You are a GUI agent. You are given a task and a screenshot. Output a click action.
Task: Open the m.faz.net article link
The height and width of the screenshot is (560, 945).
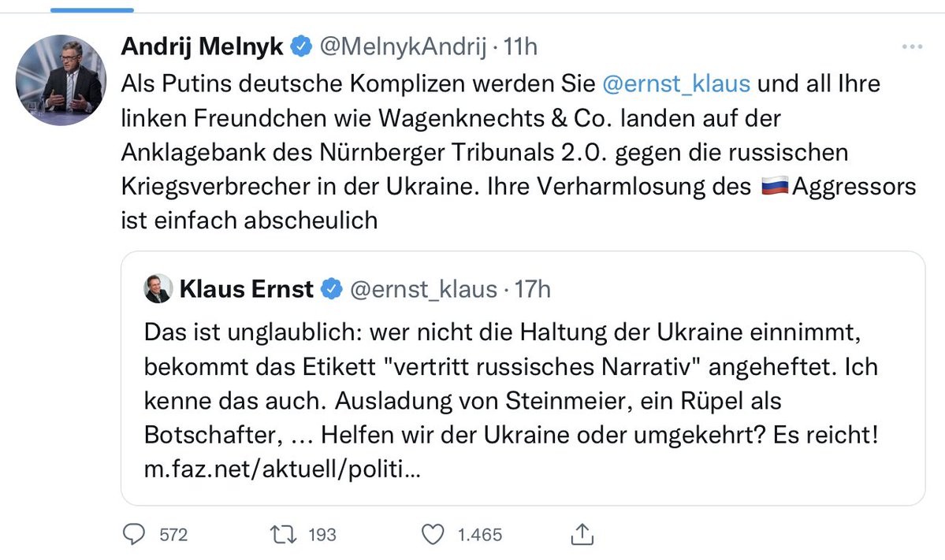tap(284, 471)
